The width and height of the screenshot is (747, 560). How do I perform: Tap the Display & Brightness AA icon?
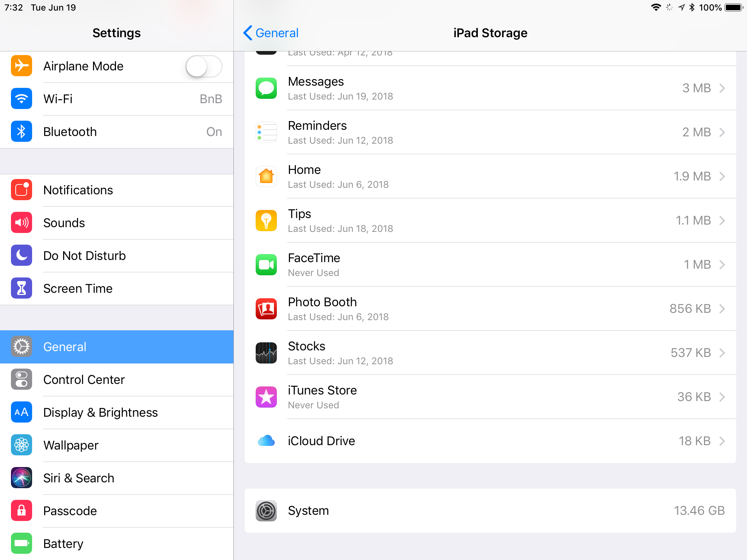coord(22,412)
